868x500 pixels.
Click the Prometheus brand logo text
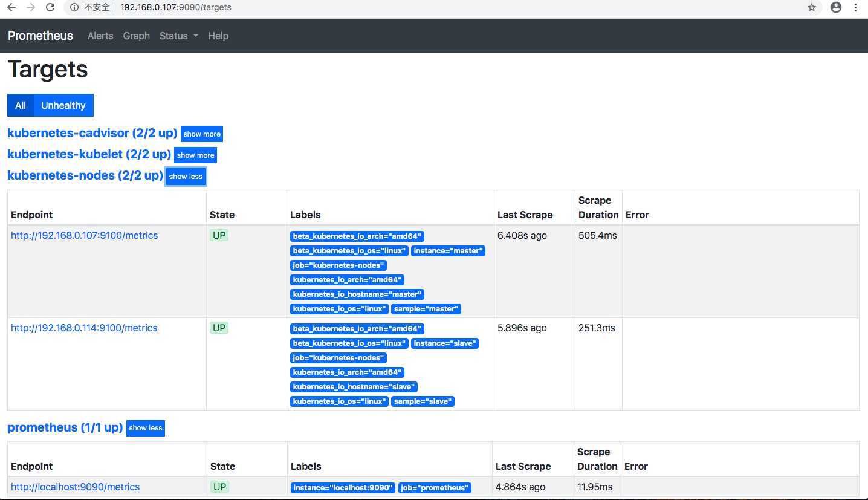40,36
